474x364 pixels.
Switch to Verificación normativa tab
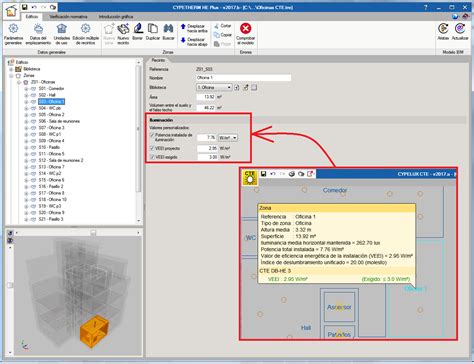68,16
